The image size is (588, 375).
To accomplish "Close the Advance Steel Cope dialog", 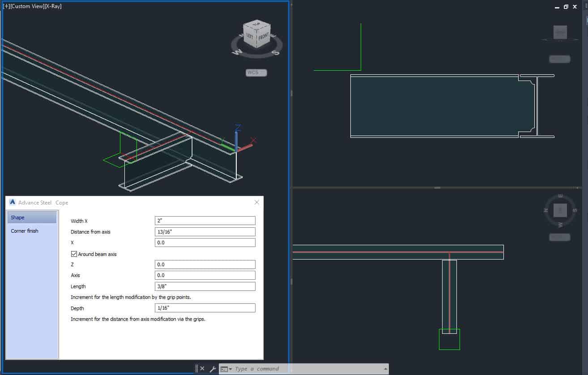I will point(257,202).
